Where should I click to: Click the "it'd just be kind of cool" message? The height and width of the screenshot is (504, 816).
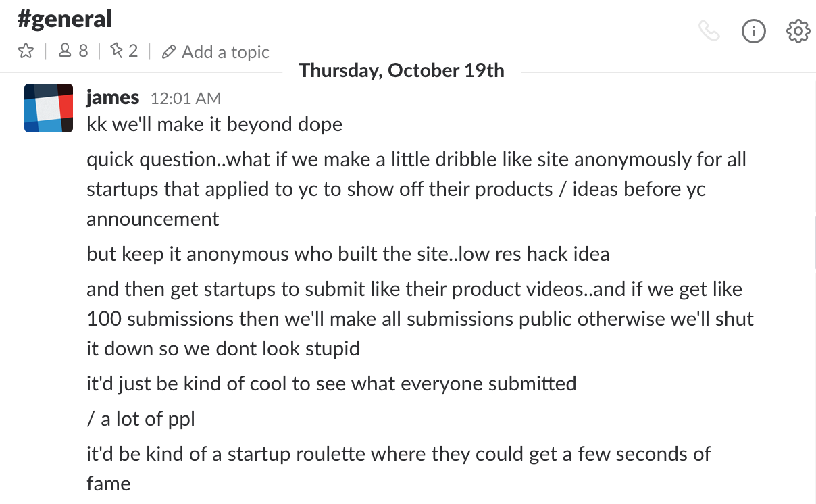[x=331, y=384]
